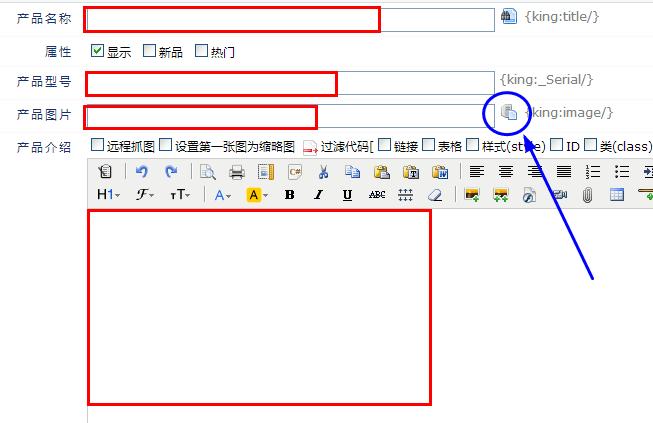
Task: Toggle italic formatting in the editor
Action: tap(318, 195)
